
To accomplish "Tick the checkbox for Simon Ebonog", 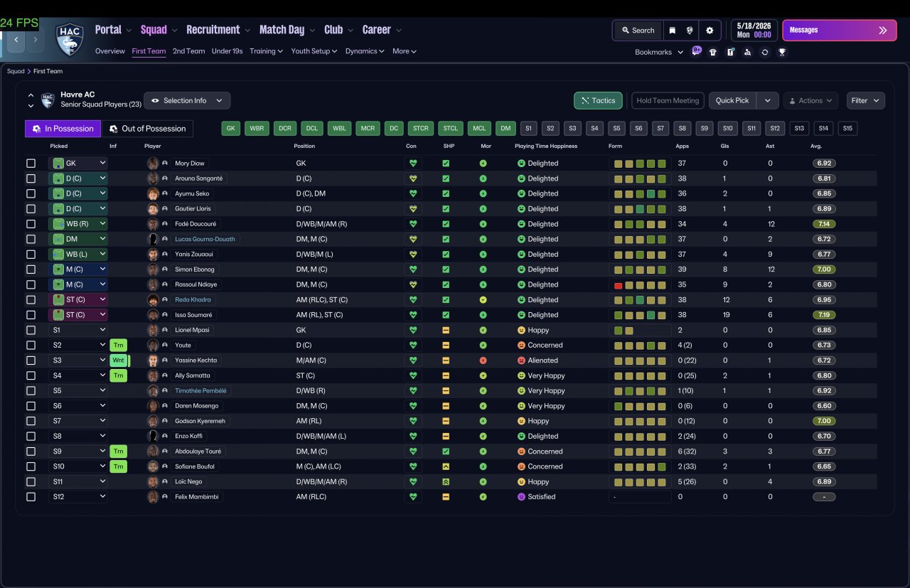I will (x=31, y=269).
